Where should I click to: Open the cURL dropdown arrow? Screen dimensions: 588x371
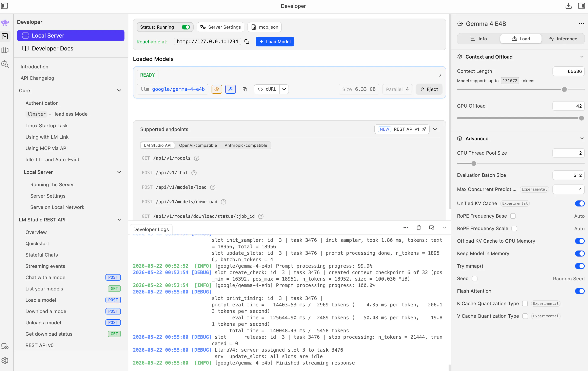pyautogui.click(x=284, y=89)
